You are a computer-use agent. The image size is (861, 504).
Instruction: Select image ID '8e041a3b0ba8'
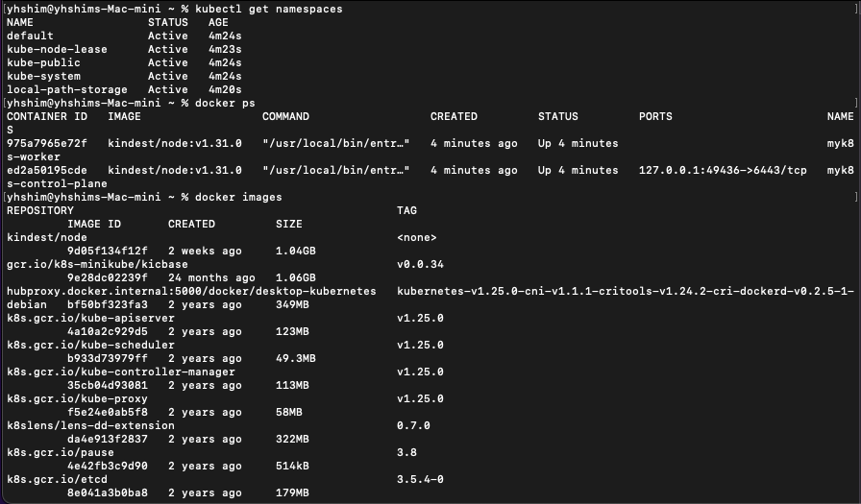point(108,492)
